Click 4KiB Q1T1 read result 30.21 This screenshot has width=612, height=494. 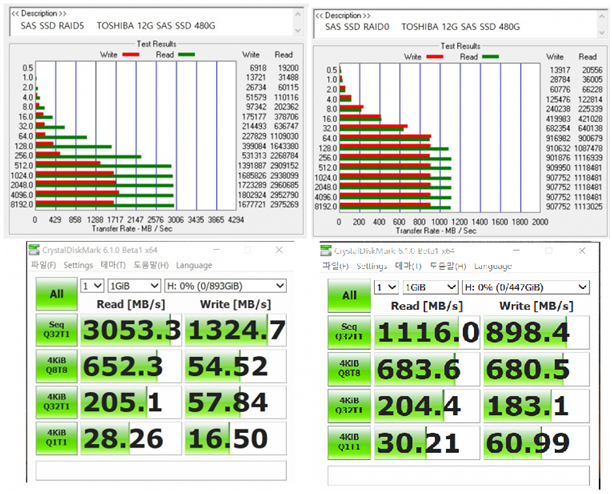427,442
